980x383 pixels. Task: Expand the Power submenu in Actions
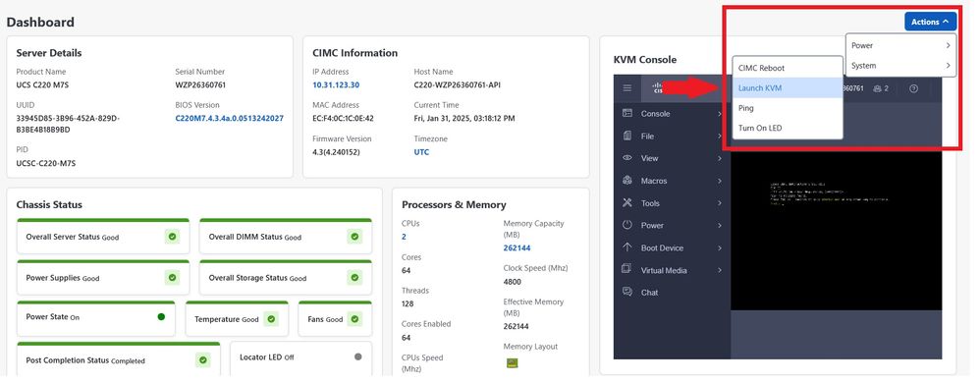tap(900, 45)
